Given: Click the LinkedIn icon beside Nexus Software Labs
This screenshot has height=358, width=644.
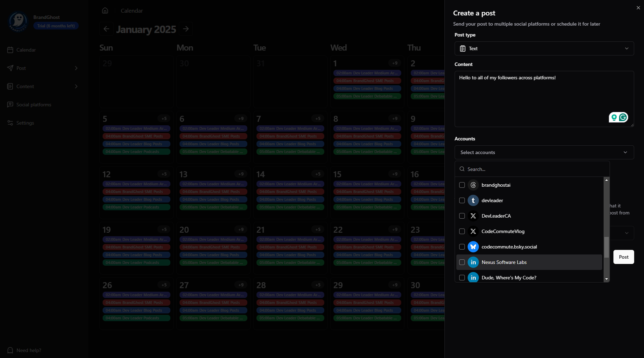Looking at the screenshot, I should click(x=473, y=262).
